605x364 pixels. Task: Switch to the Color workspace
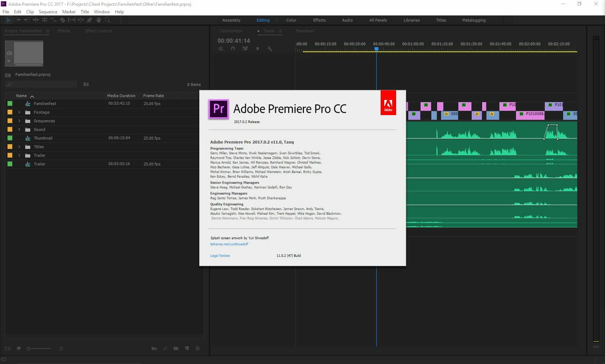[291, 20]
